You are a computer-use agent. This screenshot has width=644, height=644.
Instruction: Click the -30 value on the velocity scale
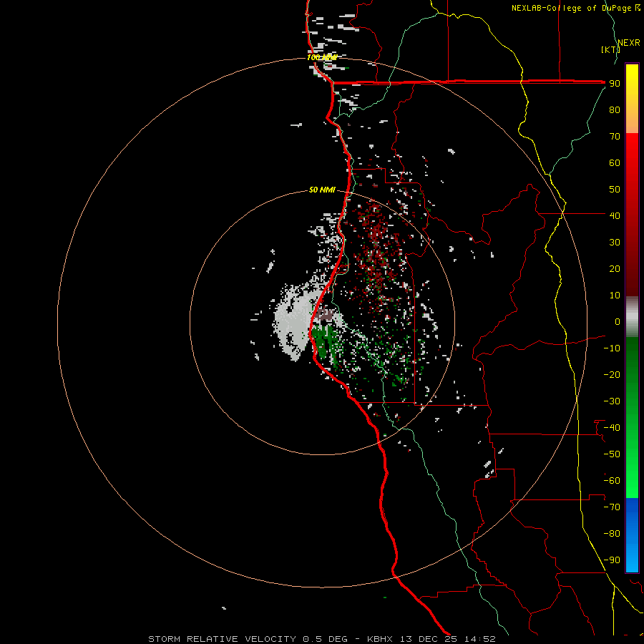point(612,401)
